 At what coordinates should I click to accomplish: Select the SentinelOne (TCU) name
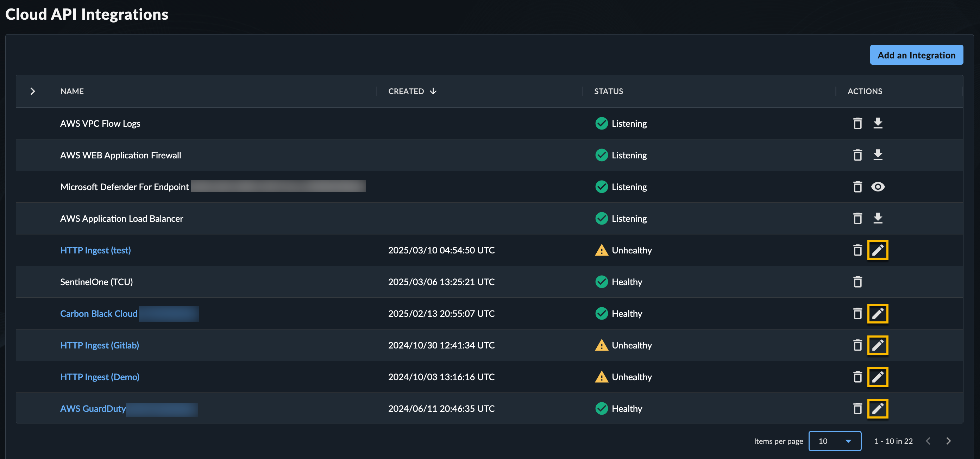tap(97, 282)
